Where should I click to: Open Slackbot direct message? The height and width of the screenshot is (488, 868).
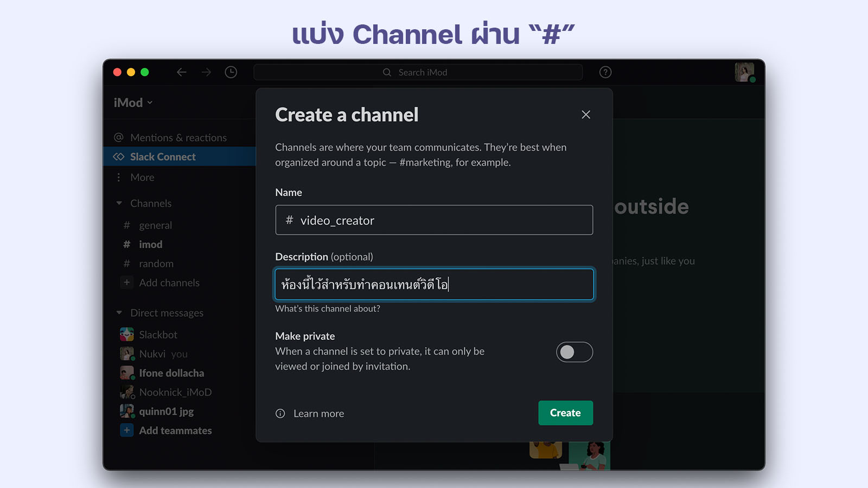coord(158,335)
